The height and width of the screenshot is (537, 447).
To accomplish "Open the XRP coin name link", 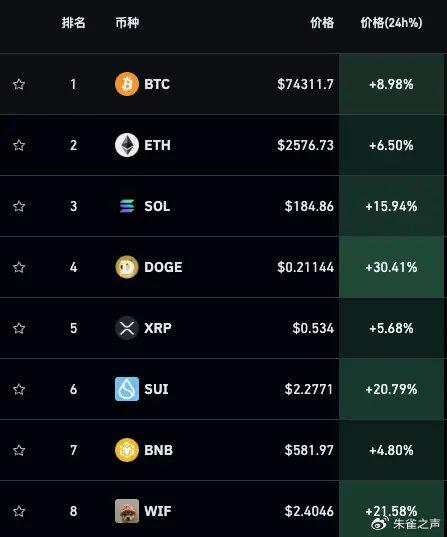I will [158, 328].
